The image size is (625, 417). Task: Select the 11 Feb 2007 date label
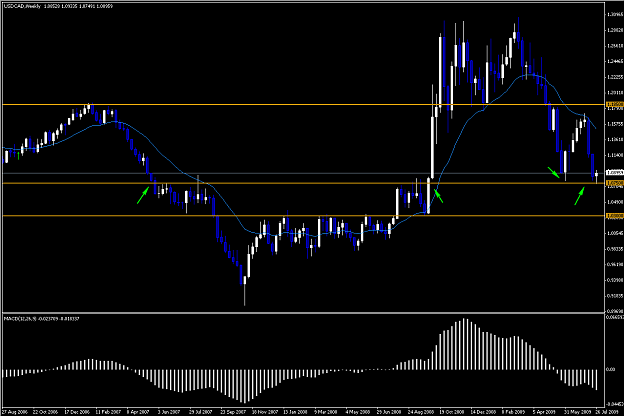pyautogui.click(x=108, y=411)
